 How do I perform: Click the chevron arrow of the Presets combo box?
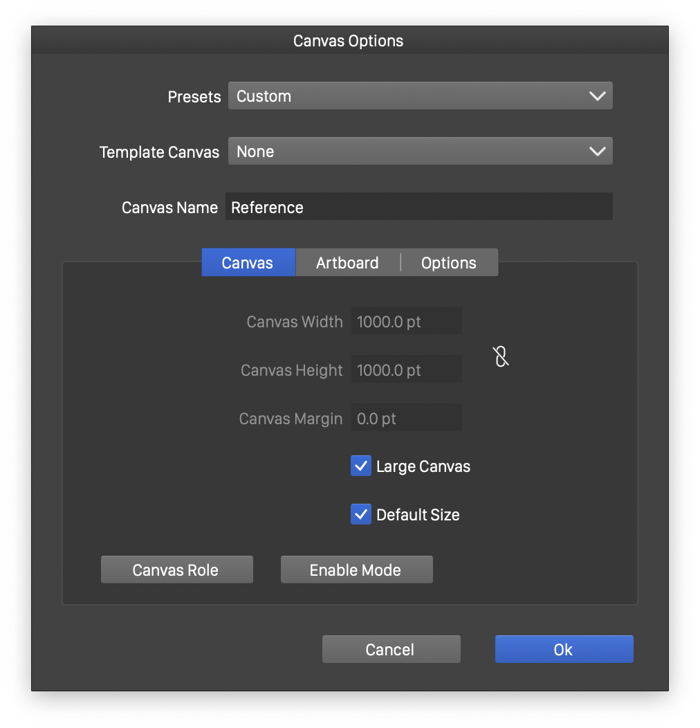point(597,96)
